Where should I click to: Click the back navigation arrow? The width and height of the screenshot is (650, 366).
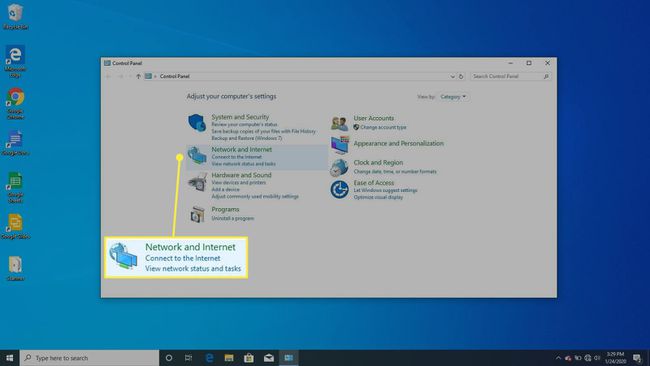coord(109,76)
